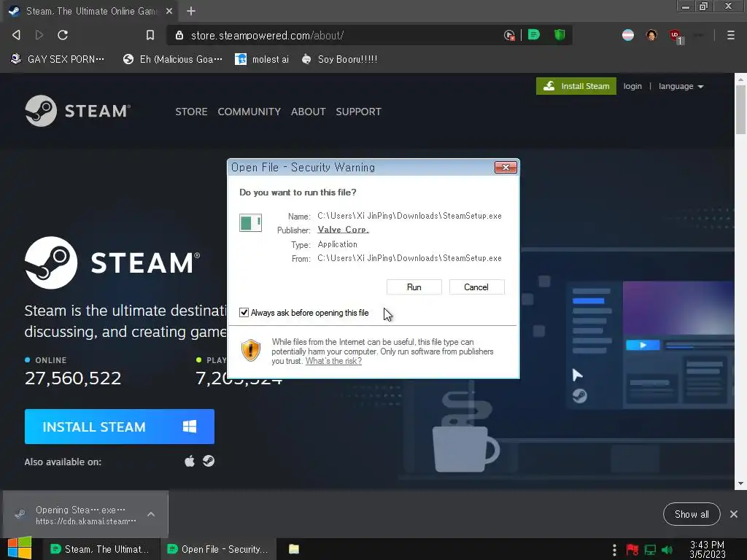The width and height of the screenshot is (747, 560).
Task: Open the Windows Start button
Action: 20,548
